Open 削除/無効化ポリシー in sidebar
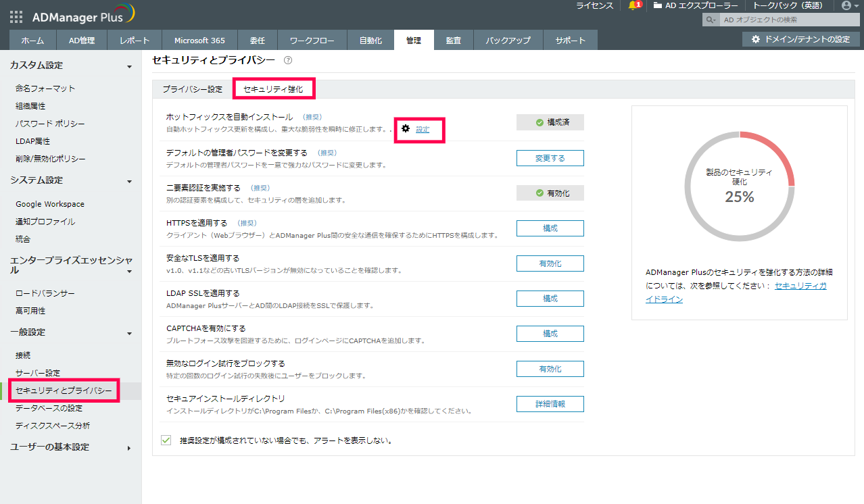The image size is (864, 504). (x=51, y=159)
